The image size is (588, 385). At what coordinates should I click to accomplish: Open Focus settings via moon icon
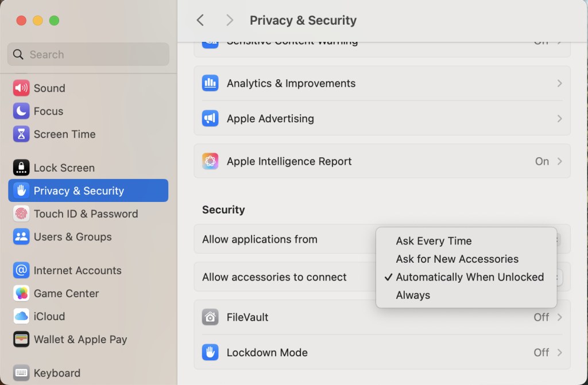[x=21, y=111]
